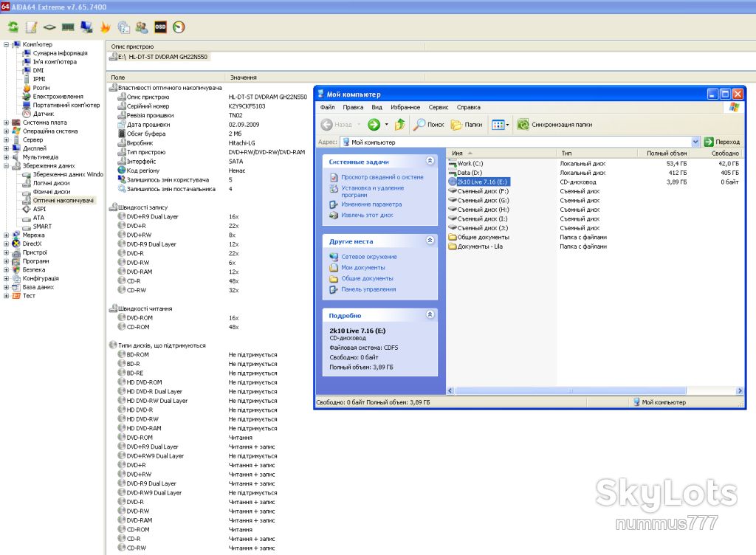Collapse the Збереження даних tree node
Screen dimensions: 756x555
(x=6, y=166)
